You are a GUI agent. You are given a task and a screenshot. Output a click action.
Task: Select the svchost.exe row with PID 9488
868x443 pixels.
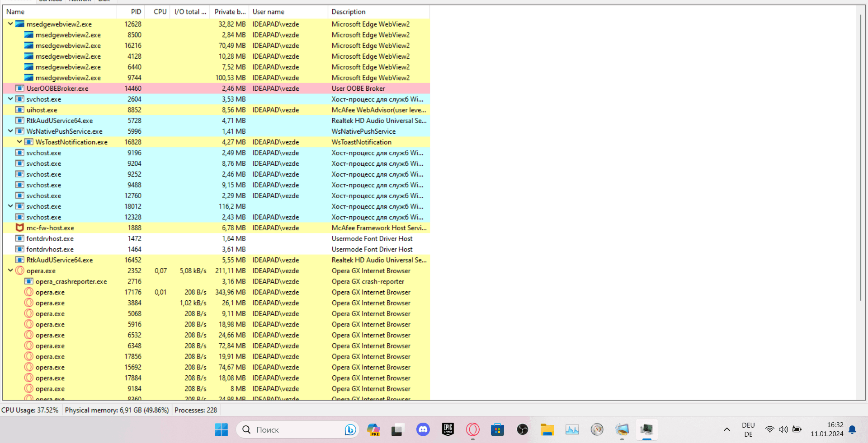click(216, 185)
